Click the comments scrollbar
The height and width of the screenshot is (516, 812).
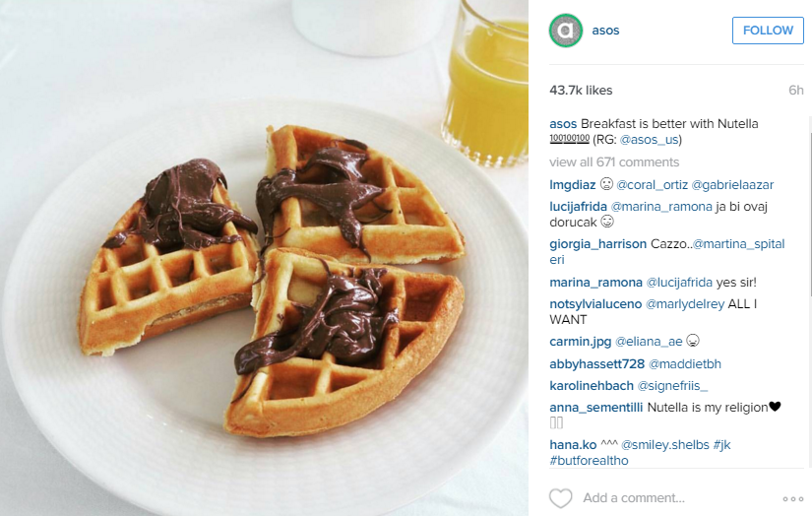click(x=809, y=292)
